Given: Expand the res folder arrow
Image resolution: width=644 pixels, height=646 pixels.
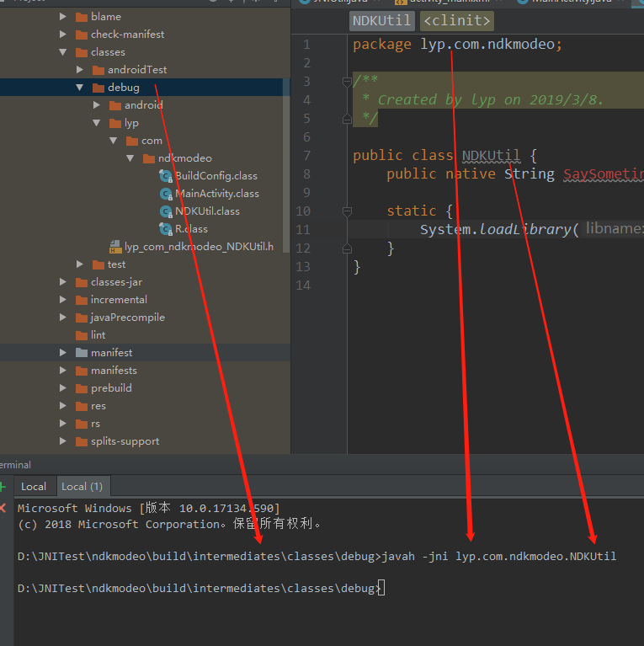Looking at the screenshot, I should point(63,406).
